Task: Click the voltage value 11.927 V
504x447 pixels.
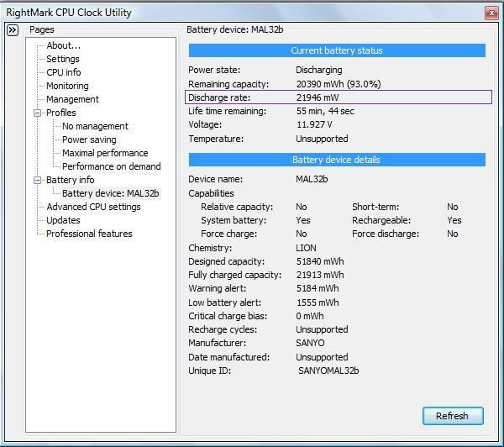Action: pos(314,125)
